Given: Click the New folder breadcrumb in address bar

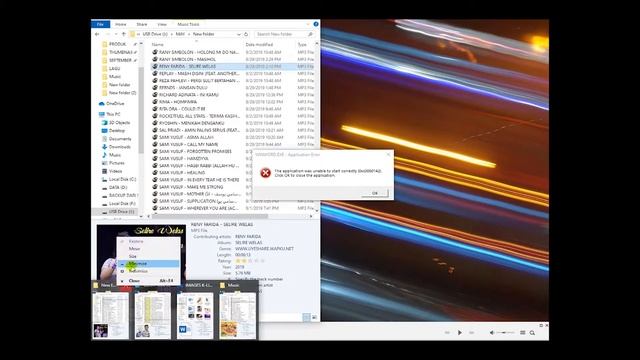Looking at the screenshot, I should pos(203,34).
